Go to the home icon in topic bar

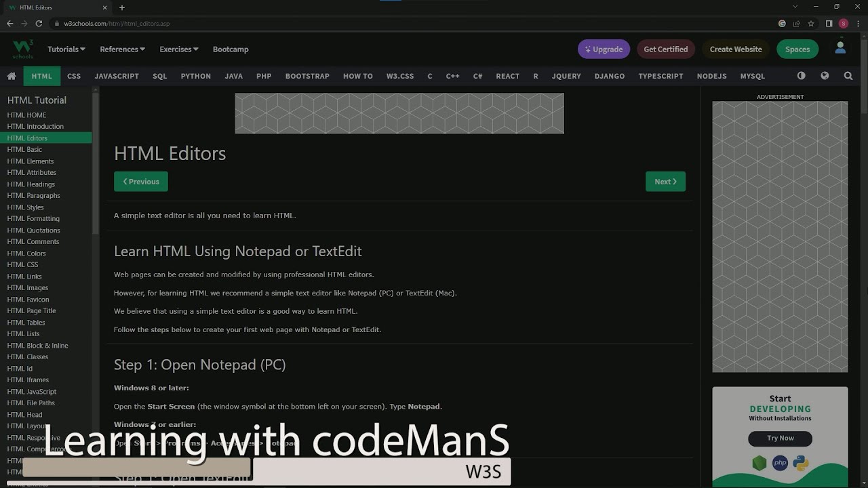pos(12,76)
